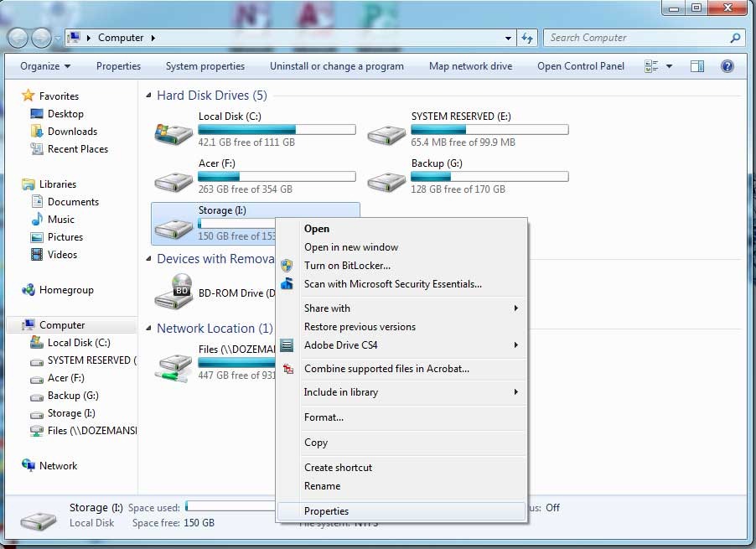Click the Homegroup icon in the sidebar
This screenshot has height=549, width=756.
click(x=28, y=290)
